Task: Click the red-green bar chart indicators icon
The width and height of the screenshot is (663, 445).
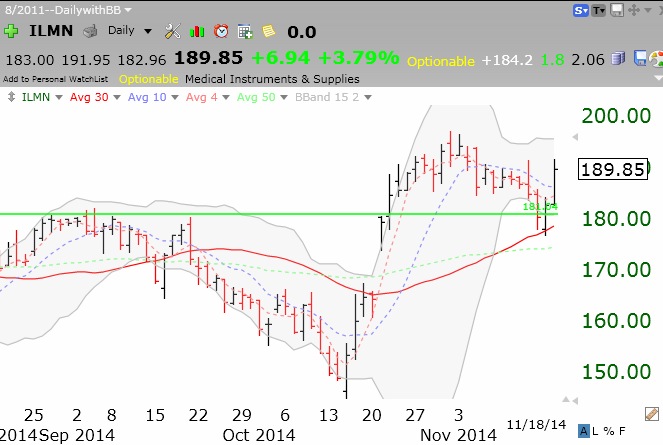Action: pos(198,31)
